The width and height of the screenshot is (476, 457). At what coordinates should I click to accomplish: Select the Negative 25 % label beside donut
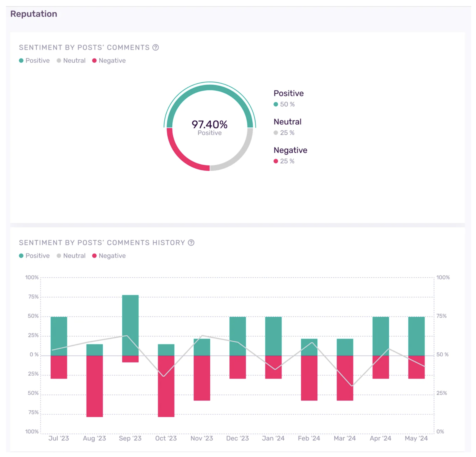click(284, 161)
